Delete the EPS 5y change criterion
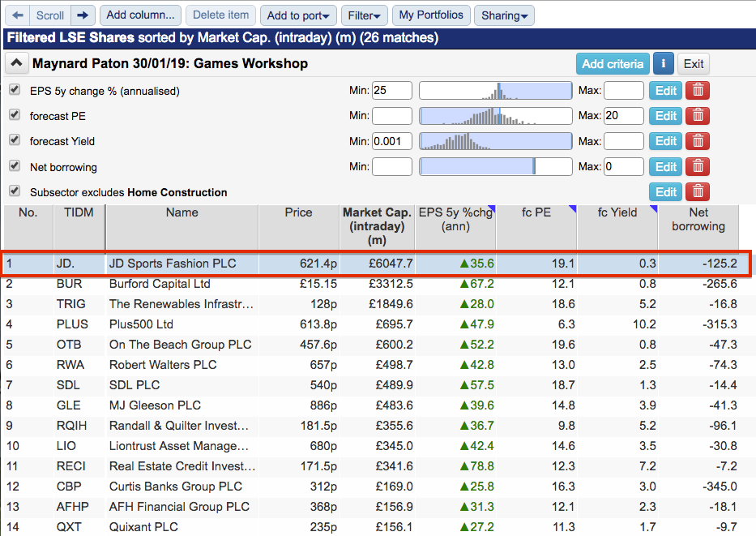 point(697,91)
